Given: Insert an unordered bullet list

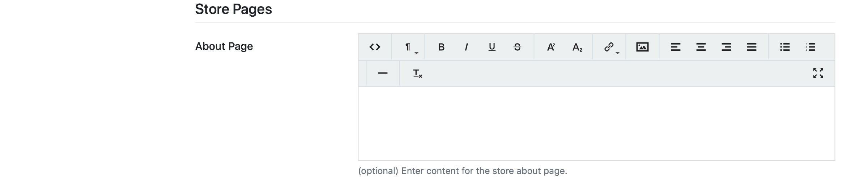Looking at the screenshot, I should pos(785,47).
